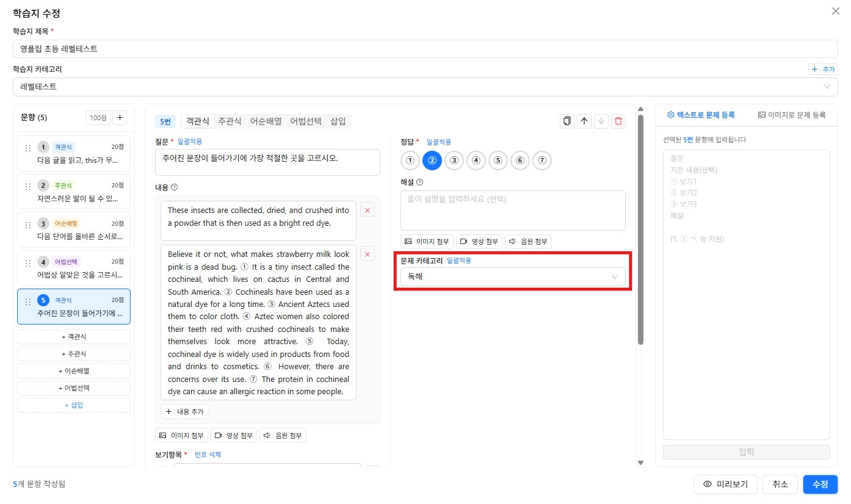Click the help icon next to 내용

click(x=175, y=187)
